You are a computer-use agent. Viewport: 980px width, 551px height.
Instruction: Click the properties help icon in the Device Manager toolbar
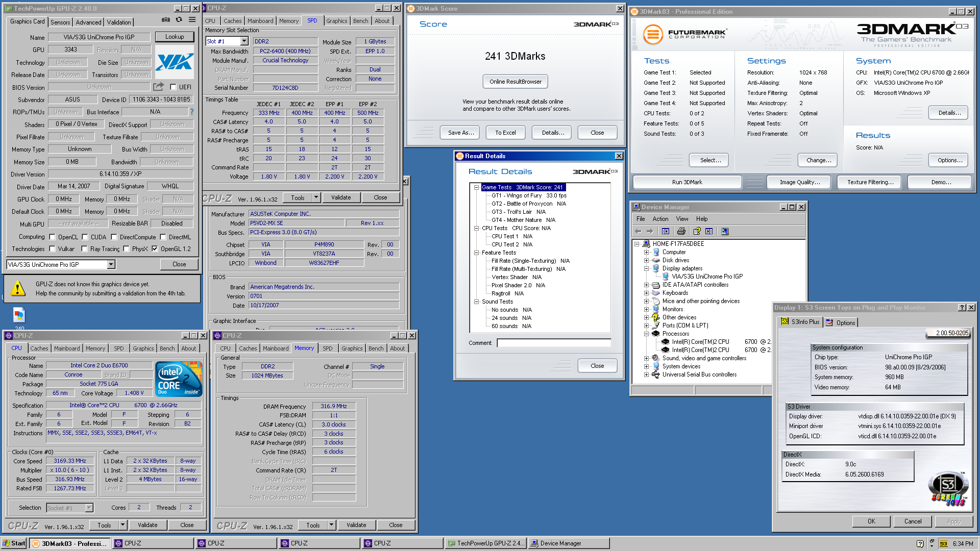click(697, 231)
